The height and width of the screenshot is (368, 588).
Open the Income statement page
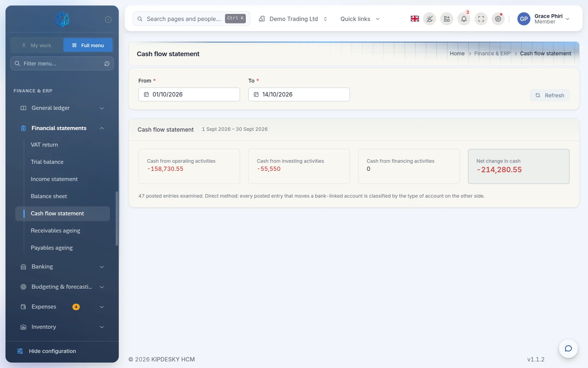coord(54,179)
